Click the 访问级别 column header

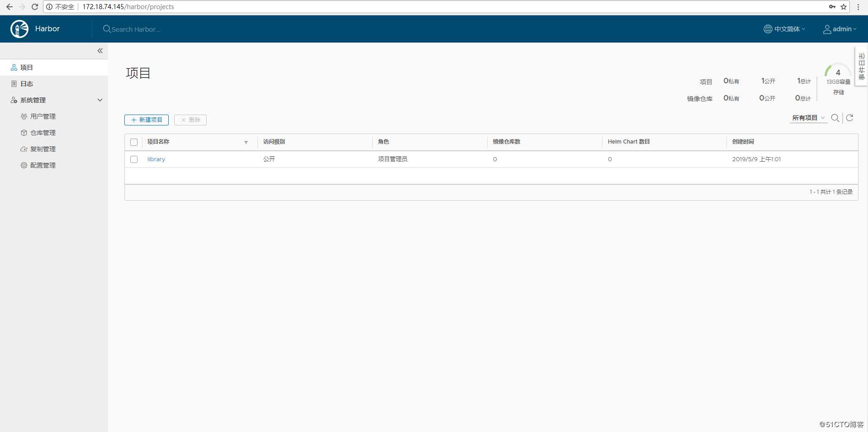(274, 142)
